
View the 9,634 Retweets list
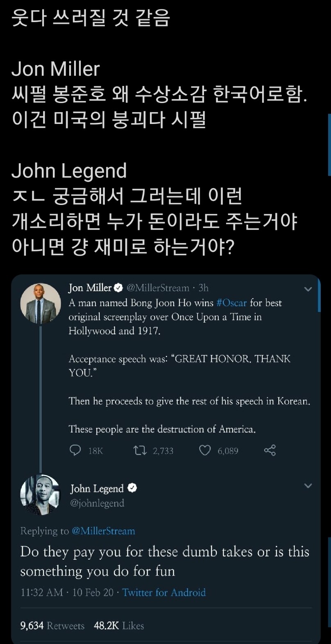[52, 626]
